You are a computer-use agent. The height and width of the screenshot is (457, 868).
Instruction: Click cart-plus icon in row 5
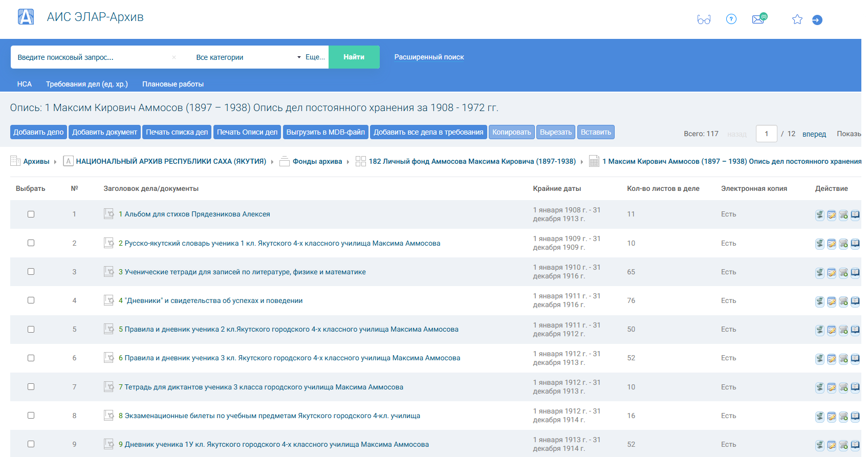click(x=843, y=330)
